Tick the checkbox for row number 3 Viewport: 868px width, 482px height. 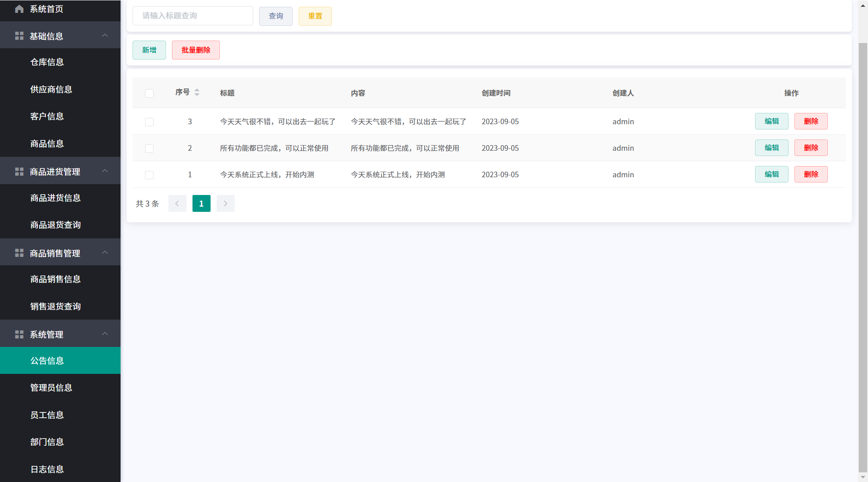[x=149, y=122]
